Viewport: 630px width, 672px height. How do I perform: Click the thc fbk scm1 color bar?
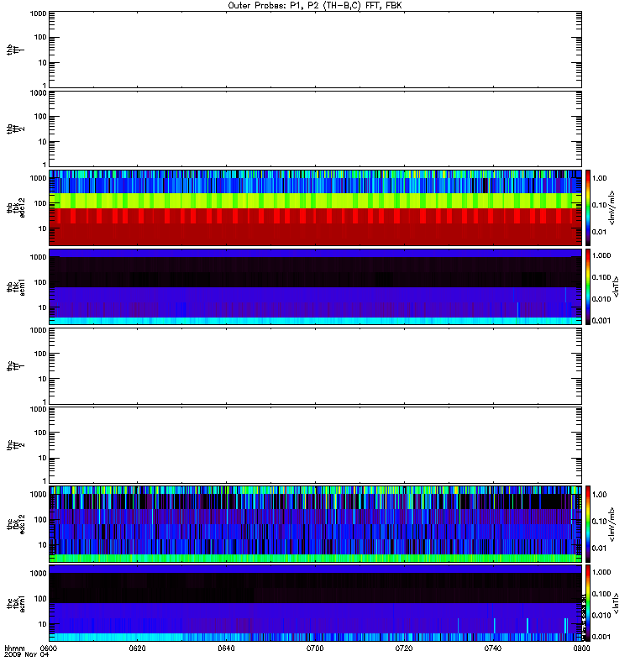[x=588, y=603]
